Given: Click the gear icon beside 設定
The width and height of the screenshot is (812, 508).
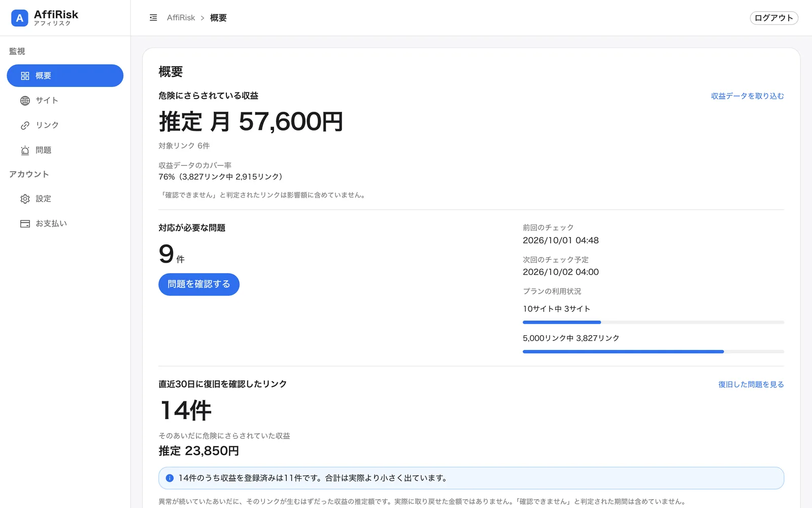Looking at the screenshot, I should [25, 199].
